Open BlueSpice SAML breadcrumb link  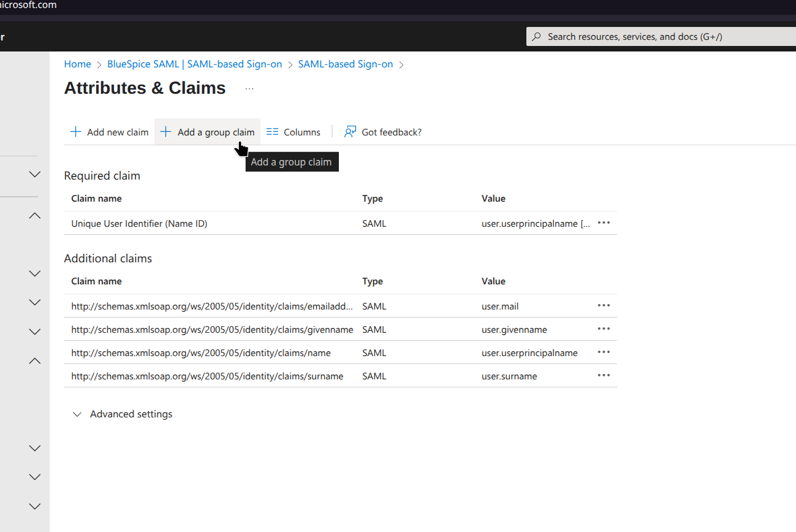point(194,64)
